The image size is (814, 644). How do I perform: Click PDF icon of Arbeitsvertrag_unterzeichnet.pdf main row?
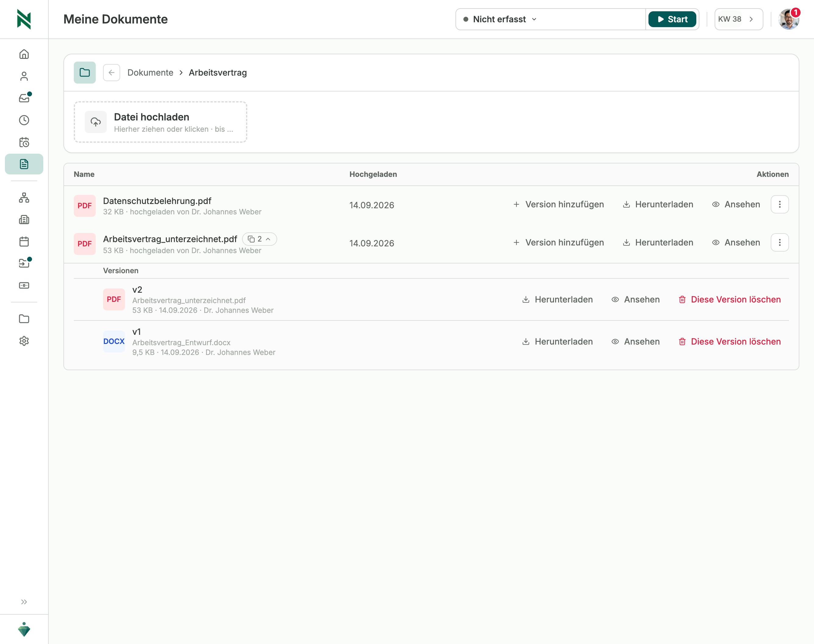[85, 244]
